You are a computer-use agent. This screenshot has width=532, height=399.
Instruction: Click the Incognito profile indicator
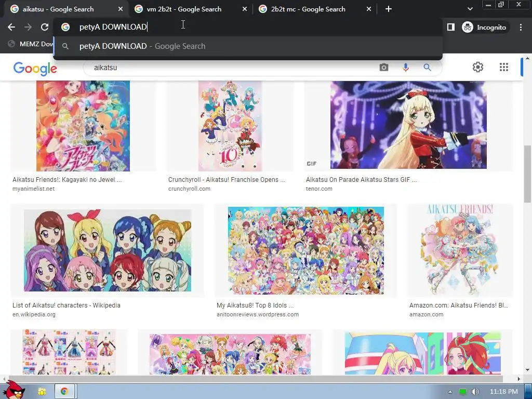(484, 27)
